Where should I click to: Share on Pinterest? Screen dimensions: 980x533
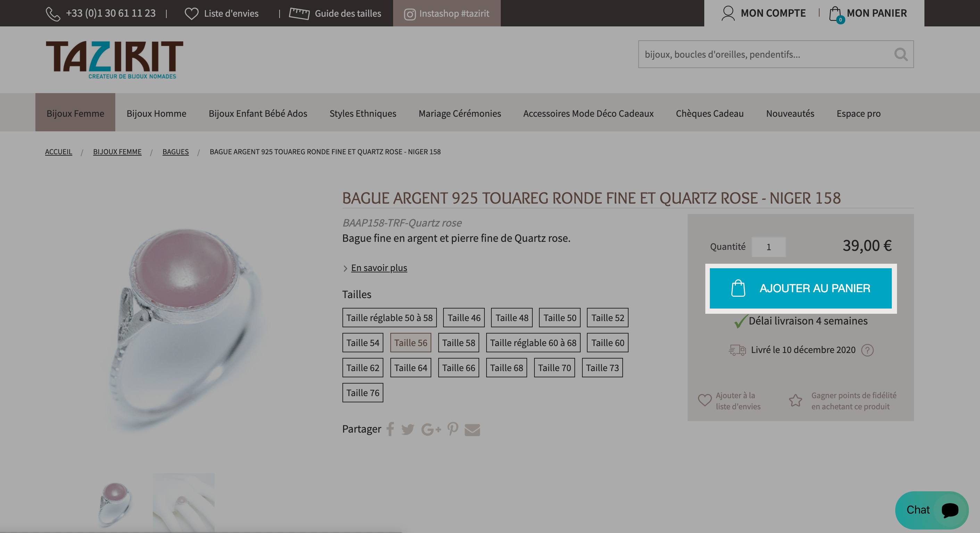(x=452, y=429)
